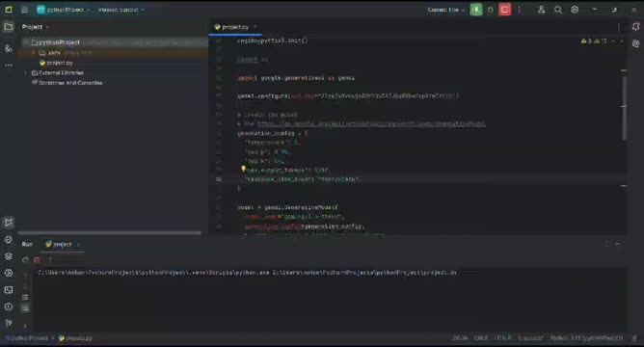Open the pythonProject project switcher dropdown
Viewport: 644px width, 347px height.
(64, 10)
